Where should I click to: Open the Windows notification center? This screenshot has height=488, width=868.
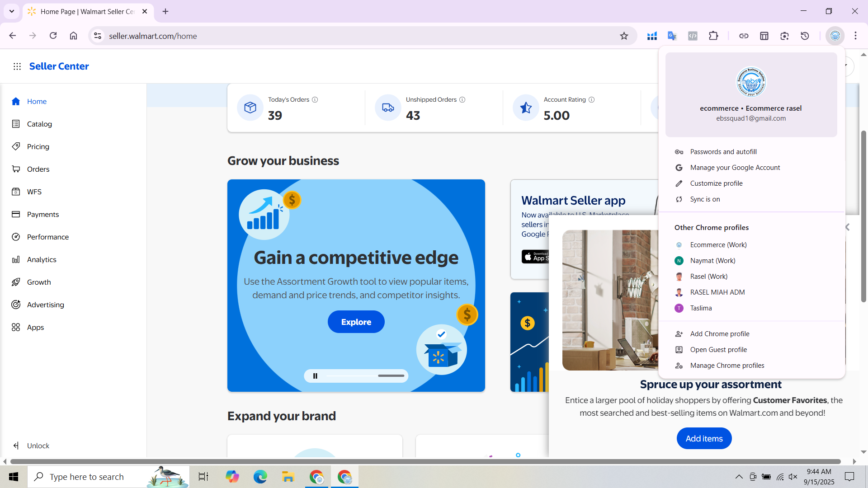click(849, 477)
